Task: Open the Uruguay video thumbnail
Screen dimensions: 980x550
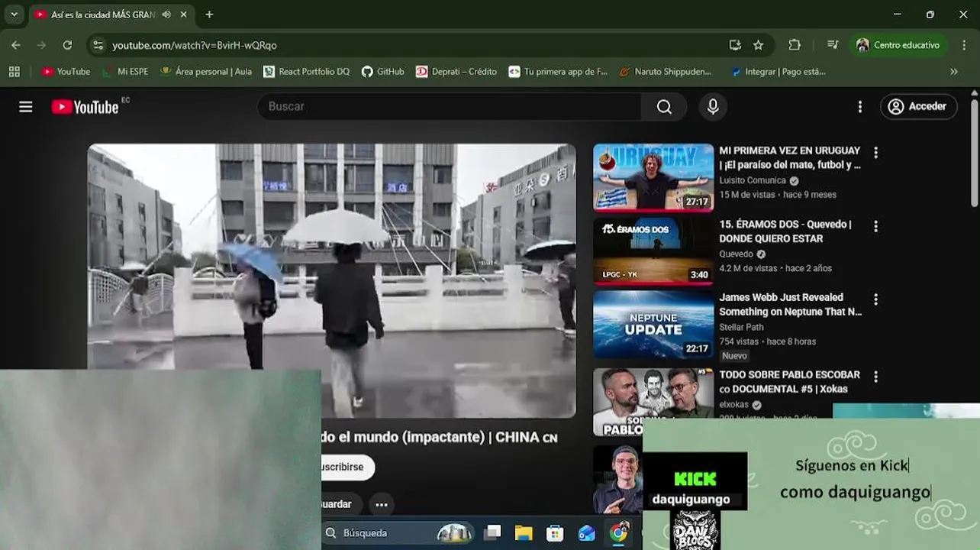Action: click(653, 177)
